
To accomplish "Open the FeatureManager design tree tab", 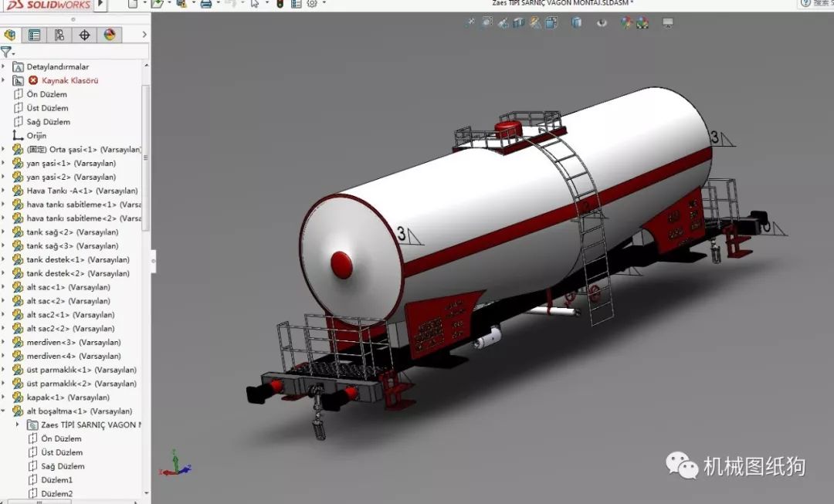I will [9, 35].
